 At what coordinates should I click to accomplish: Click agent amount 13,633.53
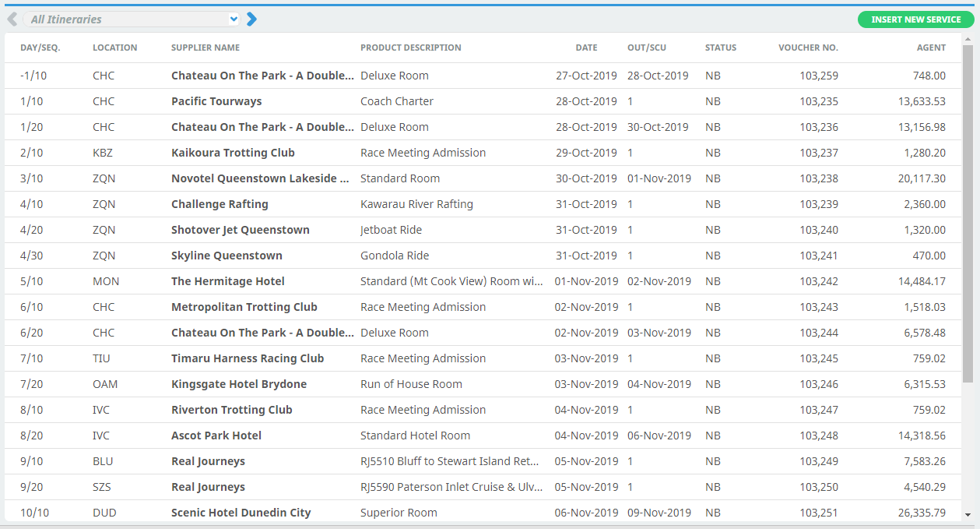click(x=922, y=101)
